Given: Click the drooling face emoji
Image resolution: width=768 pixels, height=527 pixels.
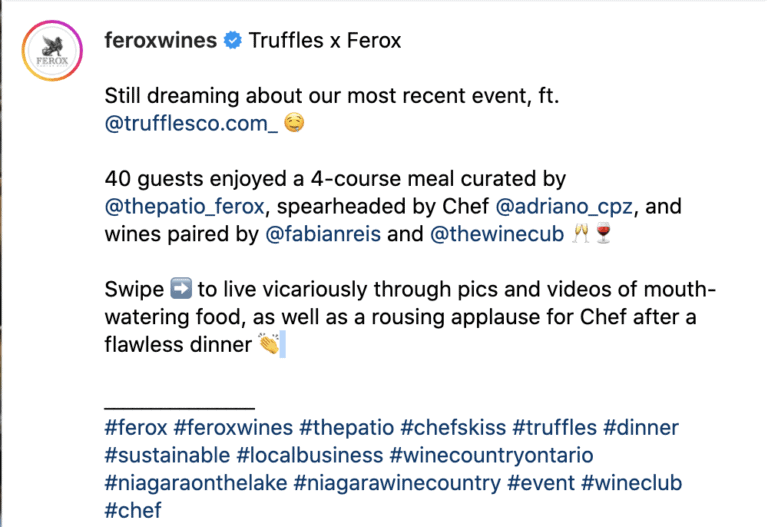Looking at the screenshot, I should tap(294, 122).
